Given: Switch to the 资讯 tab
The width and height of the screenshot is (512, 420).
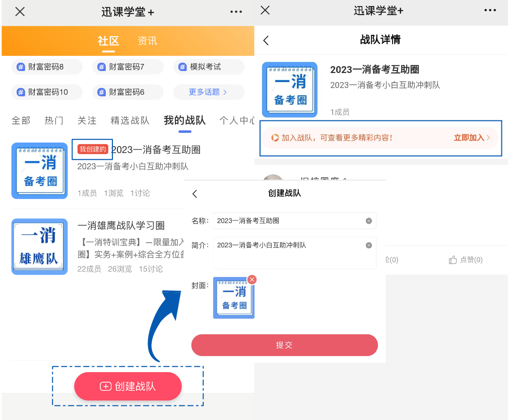Looking at the screenshot, I should point(147,41).
